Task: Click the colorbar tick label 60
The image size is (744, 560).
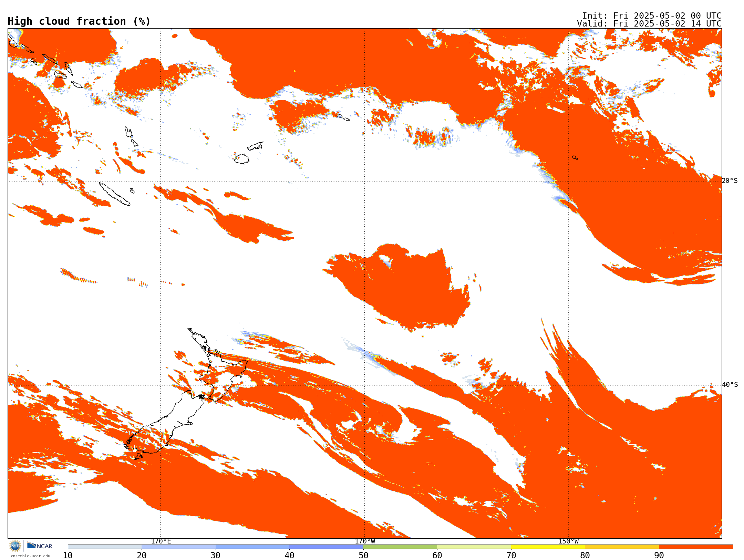Action: [437, 556]
